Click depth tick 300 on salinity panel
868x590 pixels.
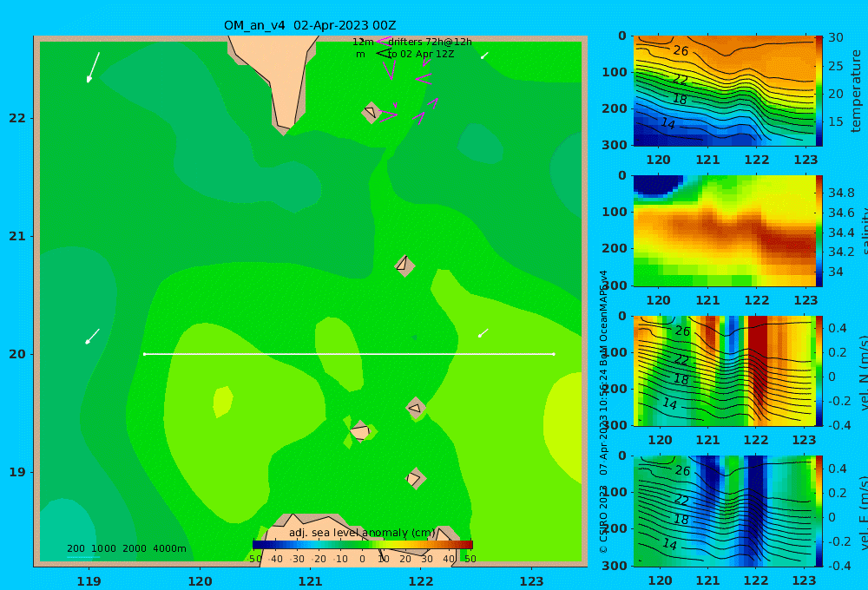click(x=615, y=285)
